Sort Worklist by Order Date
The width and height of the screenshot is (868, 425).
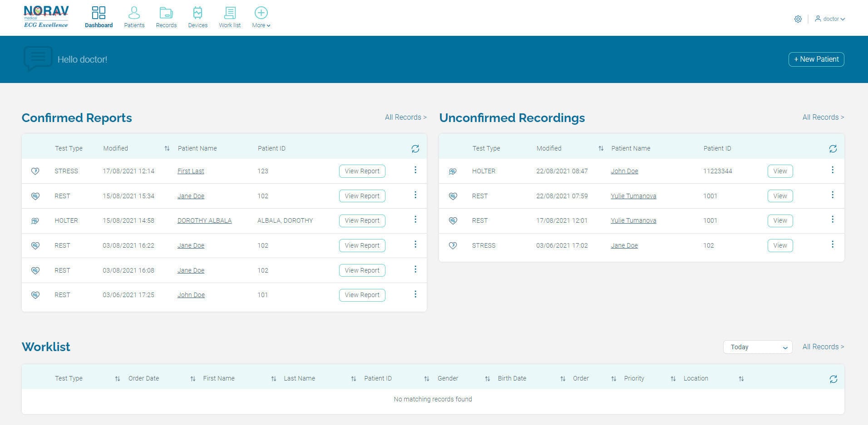click(x=192, y=379)
